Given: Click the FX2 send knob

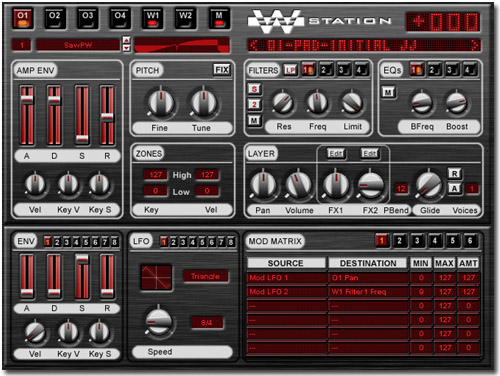Looking at the screenshot, I should pos(370,184).
